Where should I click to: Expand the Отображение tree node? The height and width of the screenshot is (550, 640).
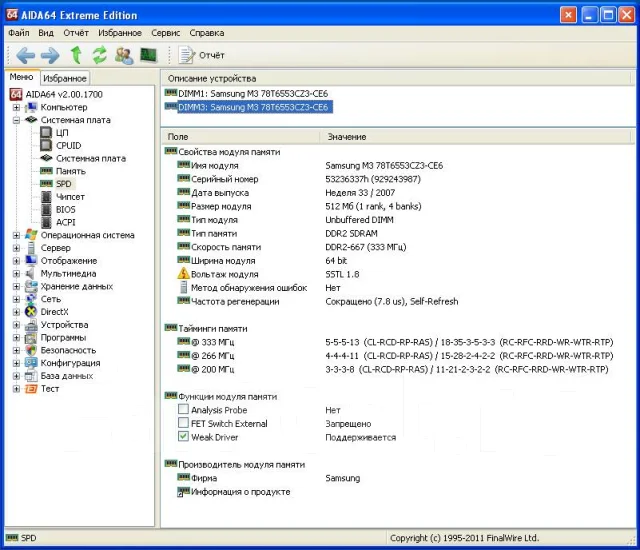[x=16, y=261]
